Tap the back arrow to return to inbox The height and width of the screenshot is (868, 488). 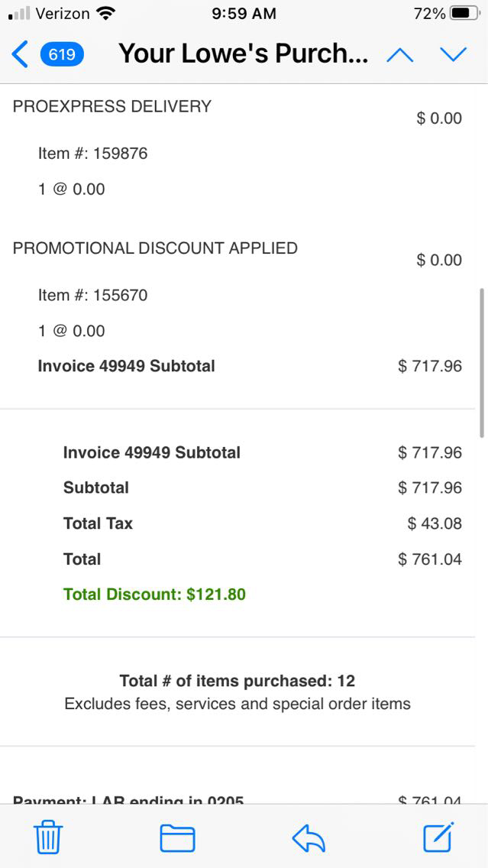tap(20, 54)
